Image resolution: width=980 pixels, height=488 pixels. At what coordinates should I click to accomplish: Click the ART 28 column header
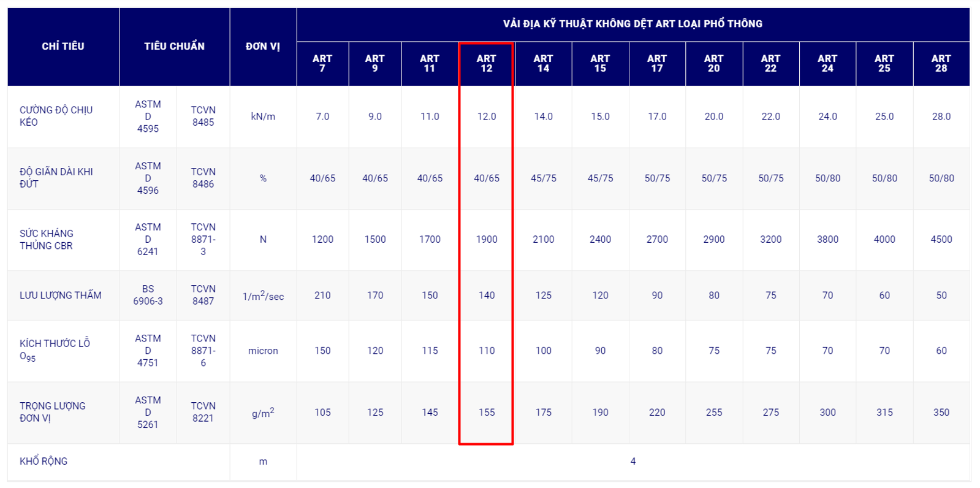tap(941, 64)
